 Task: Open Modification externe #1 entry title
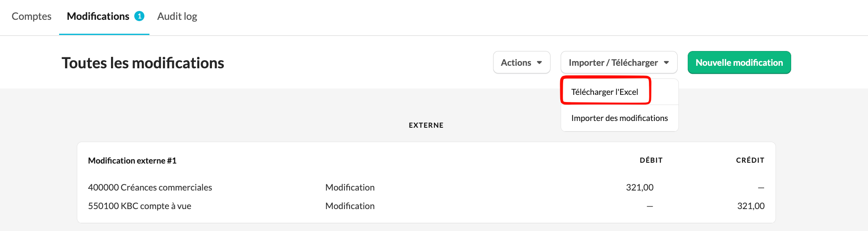click(132, 161)
